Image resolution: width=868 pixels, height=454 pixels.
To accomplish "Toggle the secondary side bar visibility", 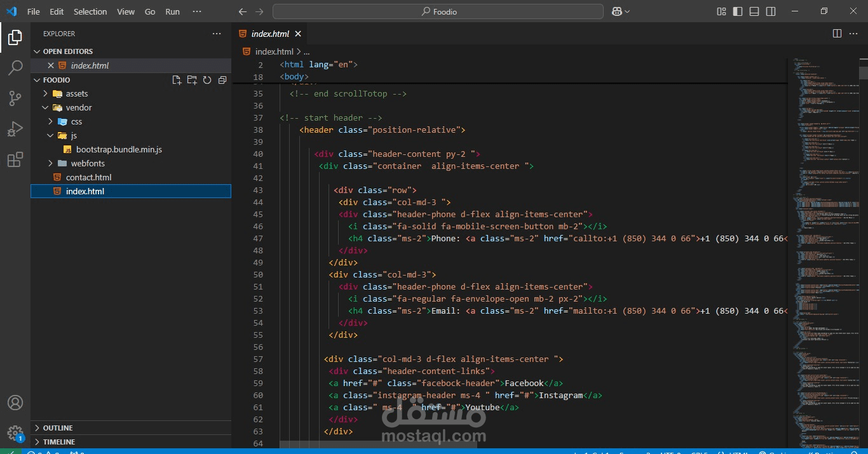I will (771, 11).
